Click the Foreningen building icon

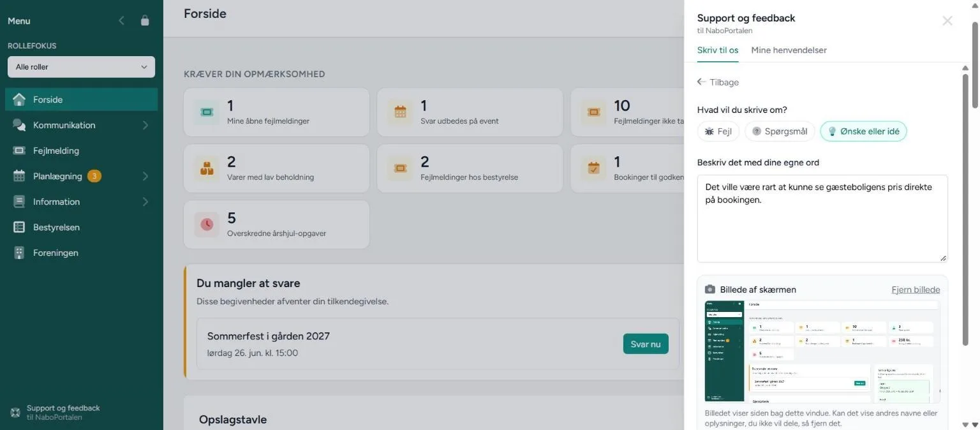(19, 253)
